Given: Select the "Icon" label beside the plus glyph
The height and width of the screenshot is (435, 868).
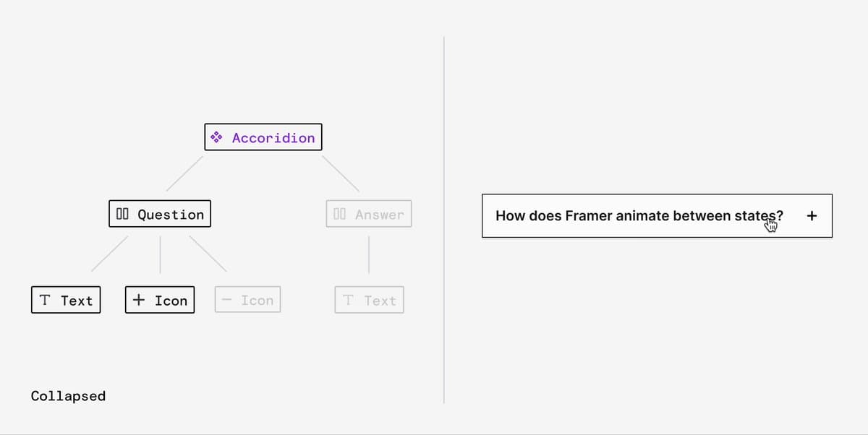Looking at the screenshot, I should click(171, 301).
